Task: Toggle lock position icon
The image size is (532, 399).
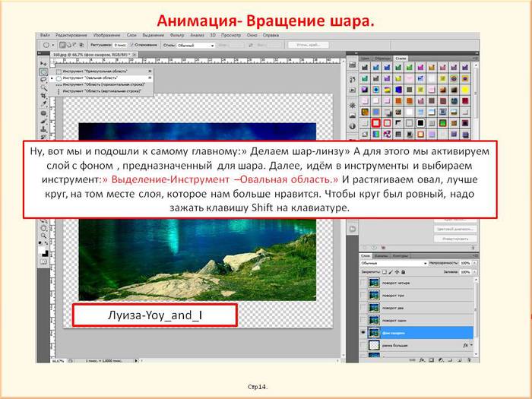Action: pyautogui.click(x=397, y=272)
